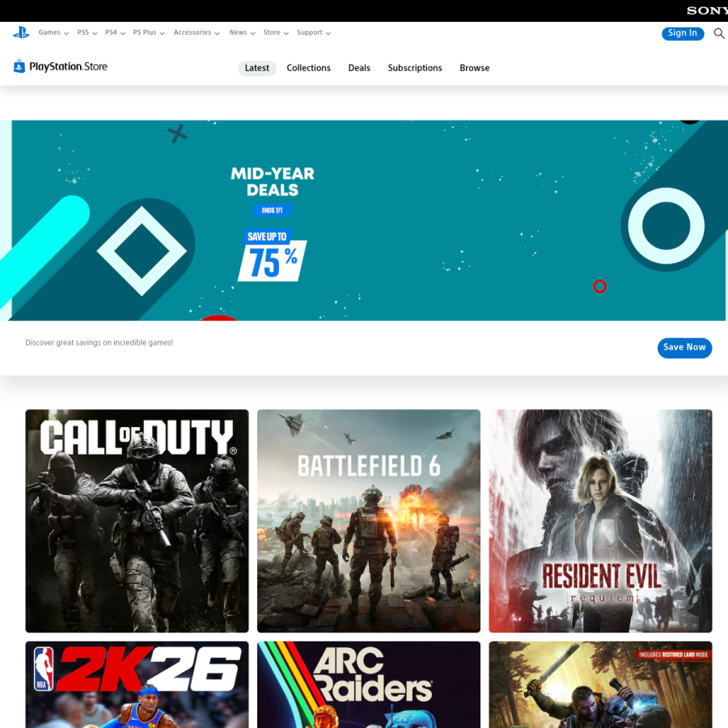728x728 pixels.
Task: Click the Sony logo
Action: [x=707, y=11]
